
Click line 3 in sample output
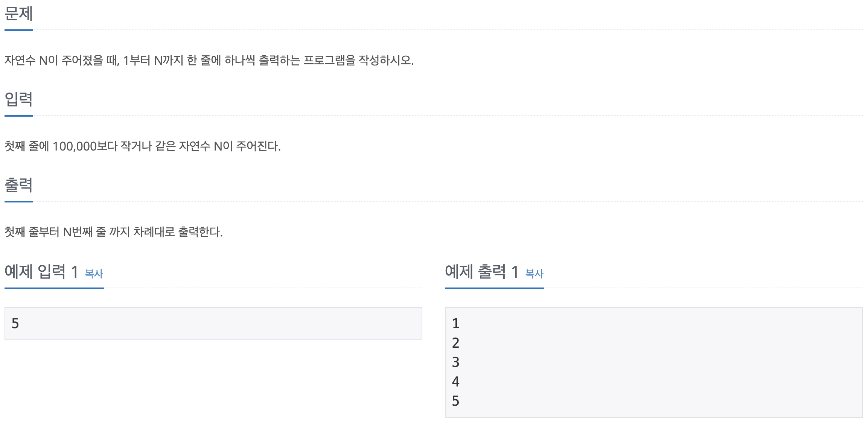(x=455, y=362)
